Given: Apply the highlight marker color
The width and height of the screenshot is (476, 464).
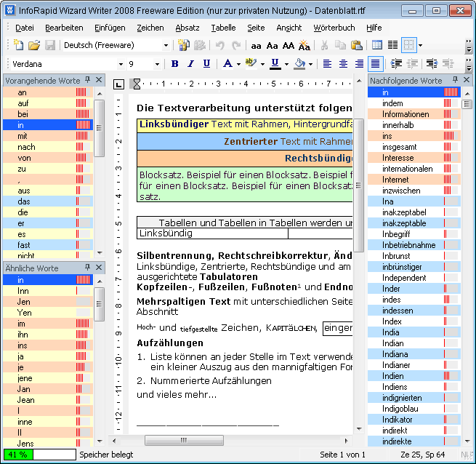Looking at the screenshot, I should (x=251, y=64).
